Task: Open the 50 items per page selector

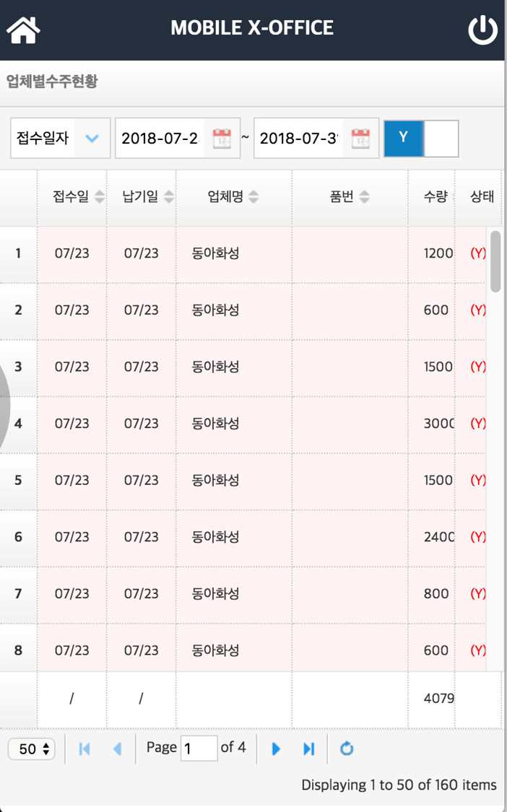Action: [32, 748]
